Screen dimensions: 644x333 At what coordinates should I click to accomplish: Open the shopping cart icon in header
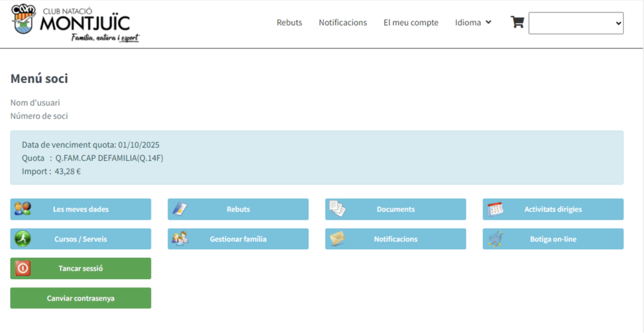click(x=517, y=23)
